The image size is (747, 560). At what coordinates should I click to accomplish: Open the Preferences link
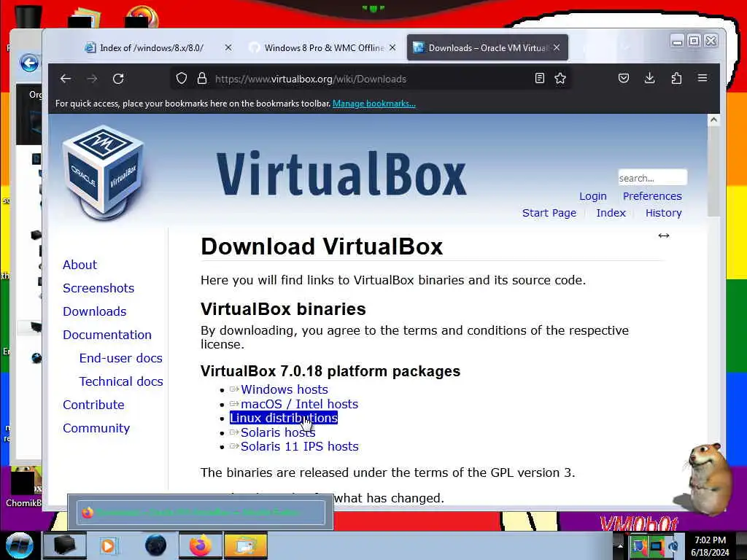pyautogui.click(x=652, y=196)
